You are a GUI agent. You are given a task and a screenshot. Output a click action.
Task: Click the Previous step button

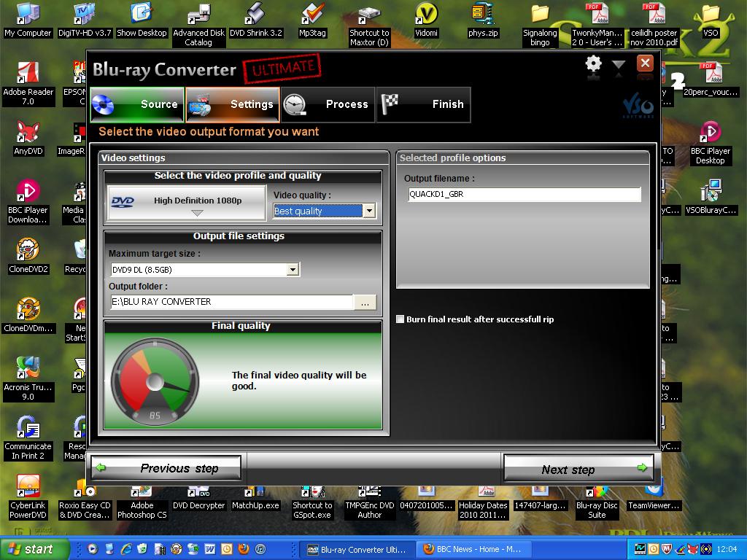coord(166,468)
